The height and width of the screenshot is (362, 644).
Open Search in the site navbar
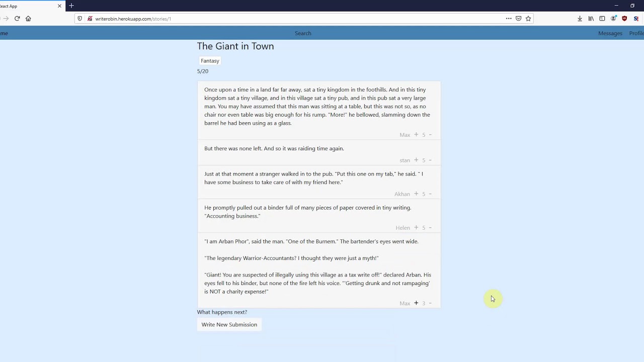303,33
